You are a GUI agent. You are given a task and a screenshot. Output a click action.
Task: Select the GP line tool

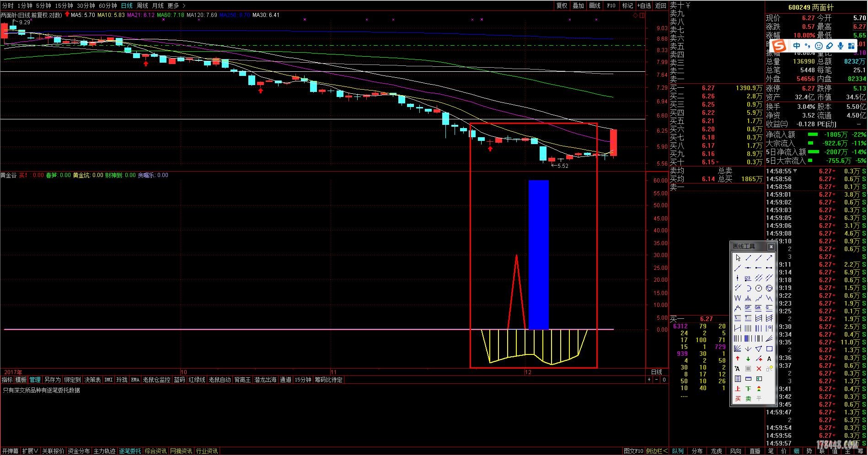click(748, 308)
